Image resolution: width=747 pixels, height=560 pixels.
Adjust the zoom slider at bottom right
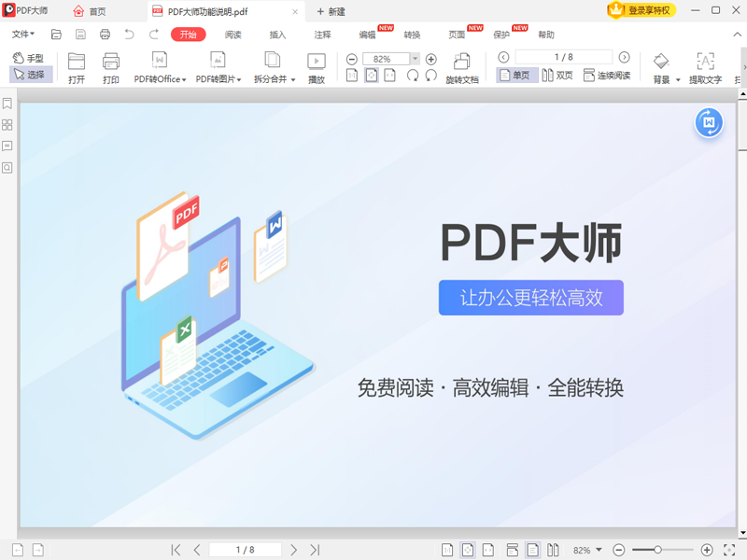pos(659,549)
